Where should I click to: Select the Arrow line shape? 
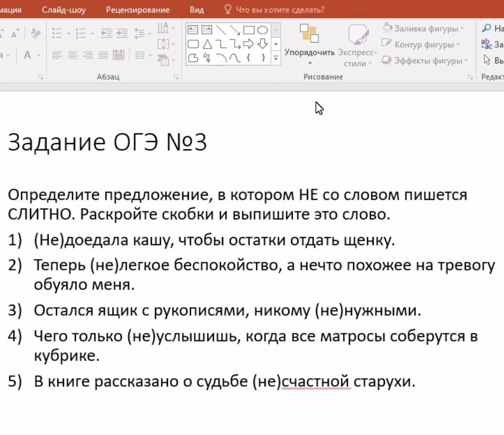point(235,30)
